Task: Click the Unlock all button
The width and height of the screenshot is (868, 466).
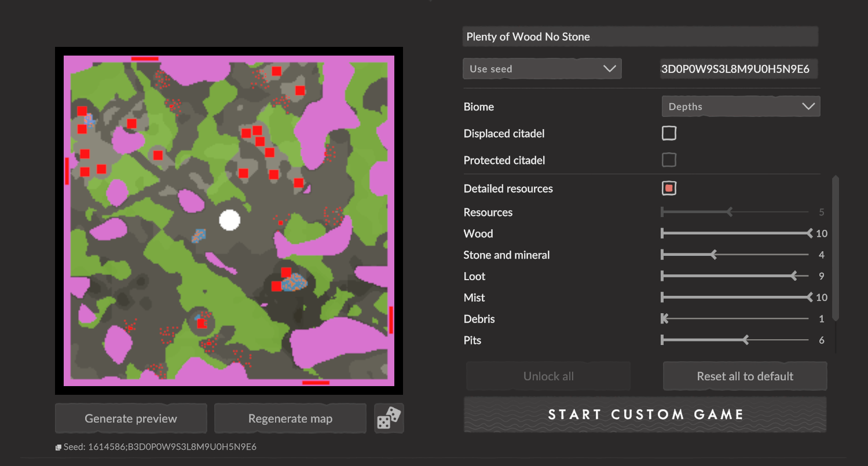Action: coord(548,376)
